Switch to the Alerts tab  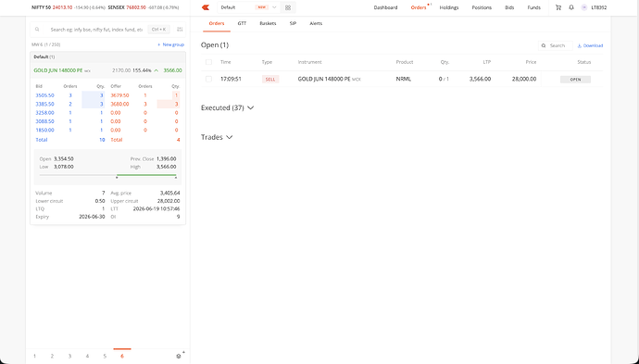click(316, 23)
